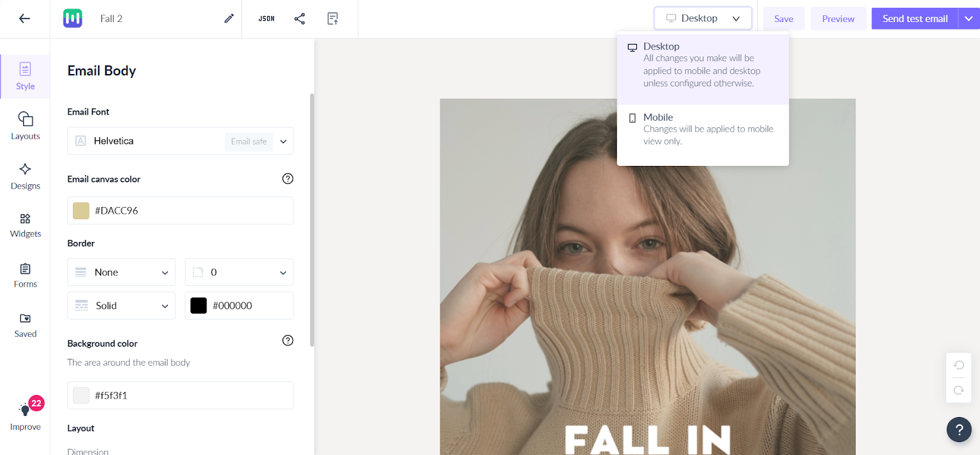
Task: Click the Fall 2 campaign title
Action: pos(111,18)
